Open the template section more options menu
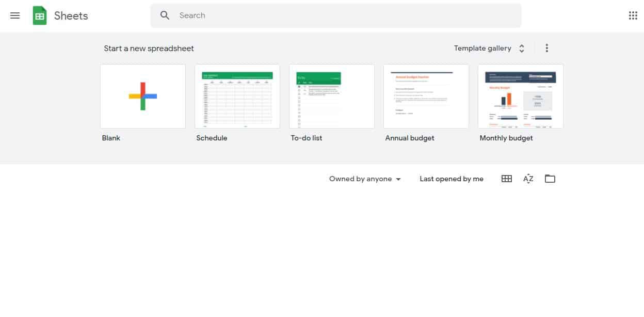The image size is (644, 317). (x=547, y=48)
